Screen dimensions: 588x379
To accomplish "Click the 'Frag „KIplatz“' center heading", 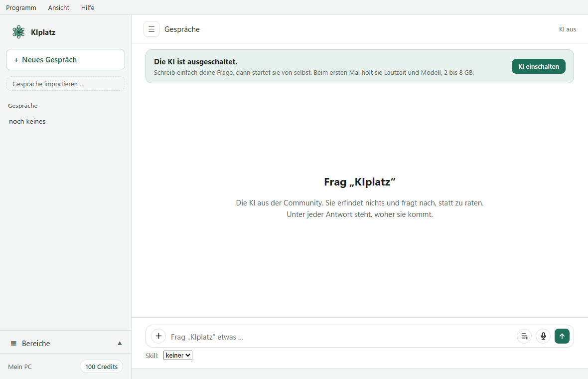I will [360, 182].
